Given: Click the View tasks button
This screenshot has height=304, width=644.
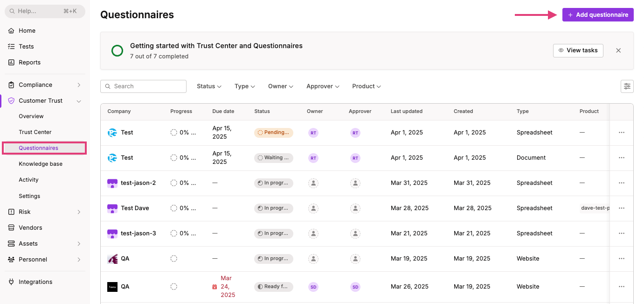Looking at the screenshot, I should click(578, 50).
